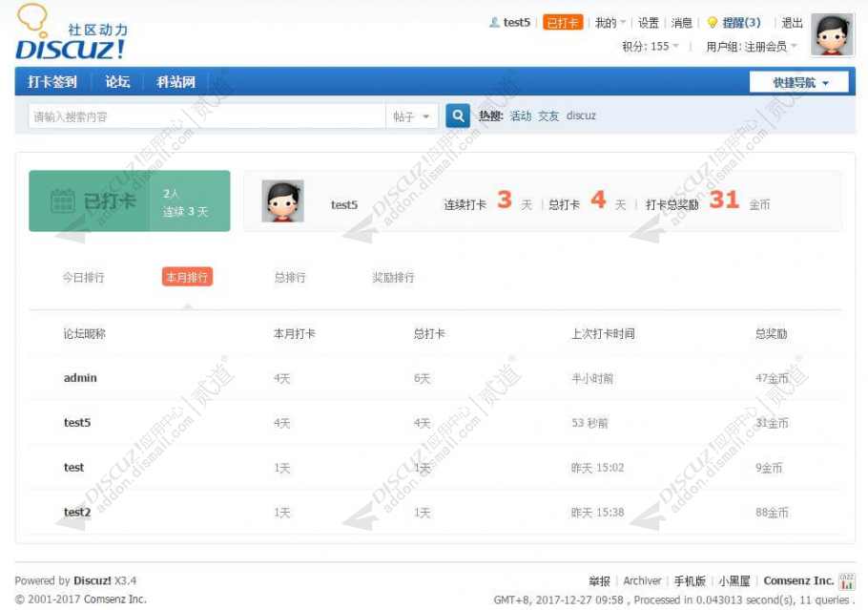The image size is (868, 610).
Task: Click the Discuz! link in footer
Action: (x=93, y=580)
